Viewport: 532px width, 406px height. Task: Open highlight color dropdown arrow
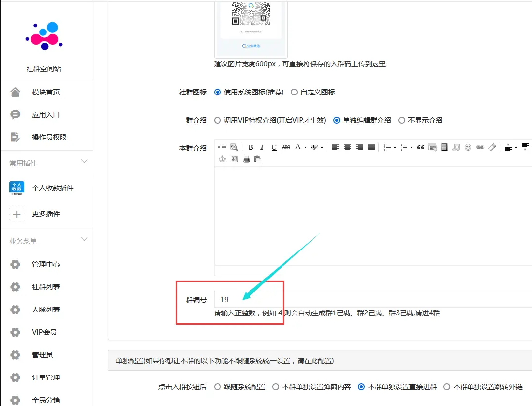pyautogui.click(x=322, y=147)
